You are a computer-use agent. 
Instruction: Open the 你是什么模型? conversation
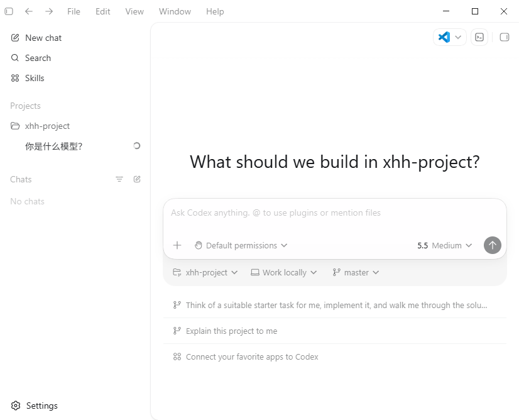53,146
